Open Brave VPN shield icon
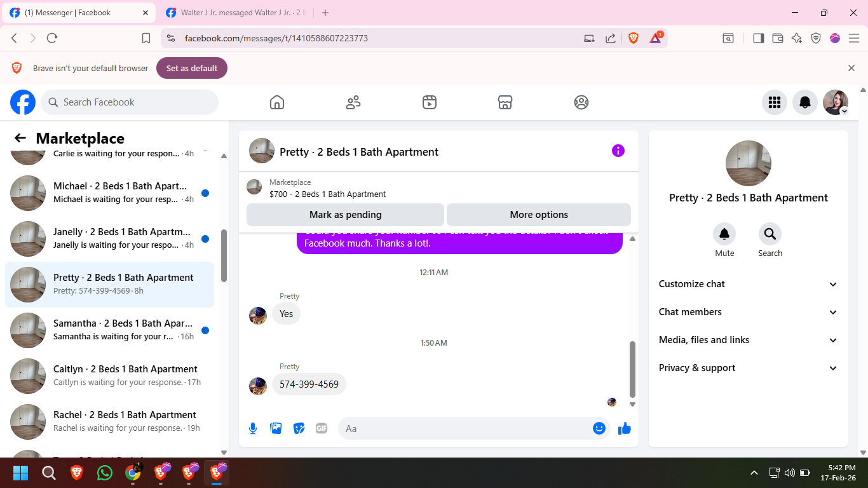 pyautogui.click(x=816, y=38)
